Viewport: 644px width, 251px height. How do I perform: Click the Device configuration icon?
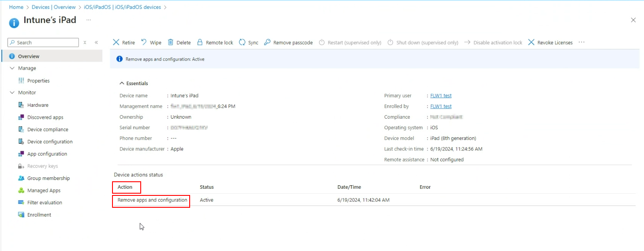tap(21, 142)
